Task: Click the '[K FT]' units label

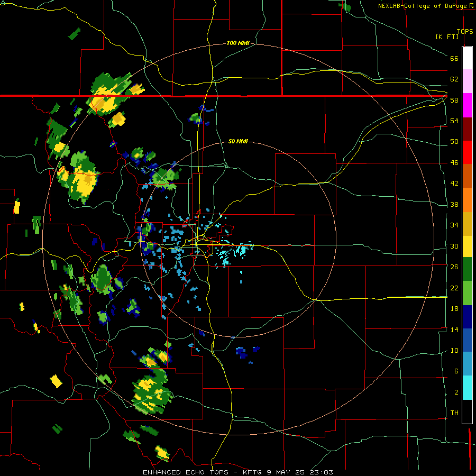Action: [447, 36]
